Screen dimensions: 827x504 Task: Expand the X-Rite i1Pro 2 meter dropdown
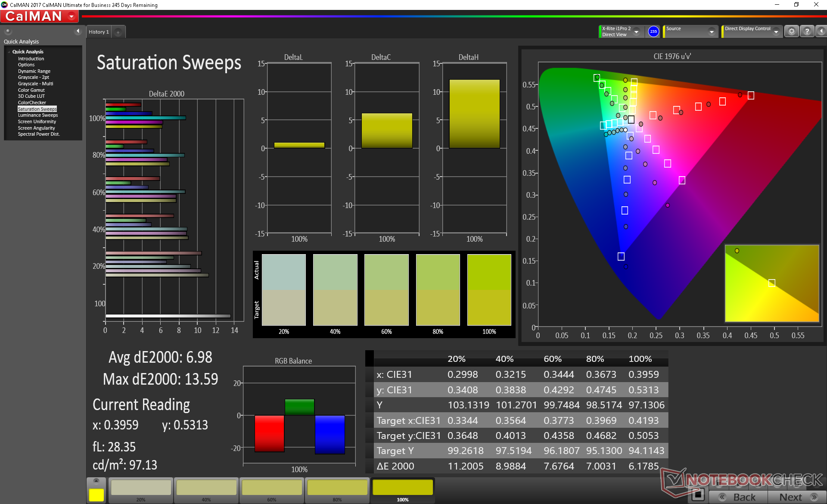636,31
